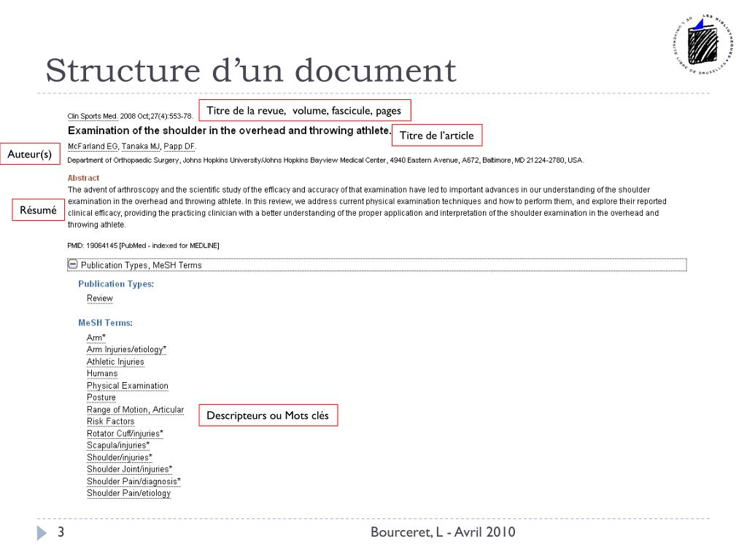Collapse the Publication Types, MeSH Terms section
Viewport: 747px width, 560px height.
72,264
